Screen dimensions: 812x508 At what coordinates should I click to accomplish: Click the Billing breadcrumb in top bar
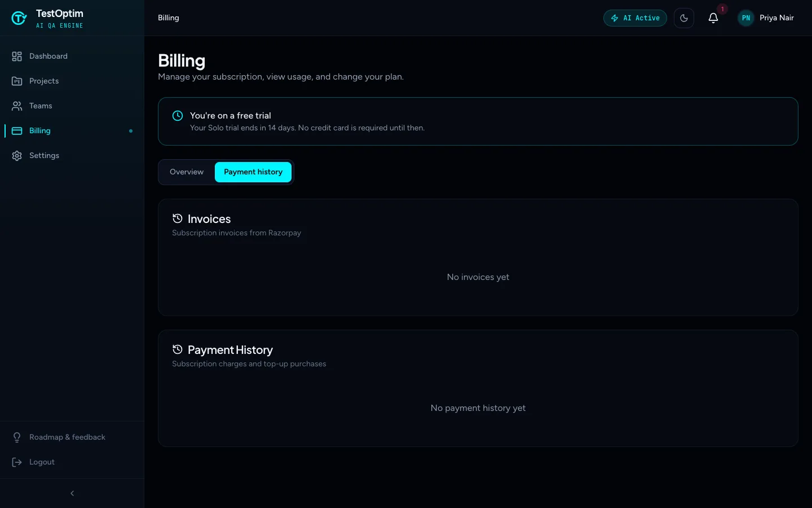169,18
